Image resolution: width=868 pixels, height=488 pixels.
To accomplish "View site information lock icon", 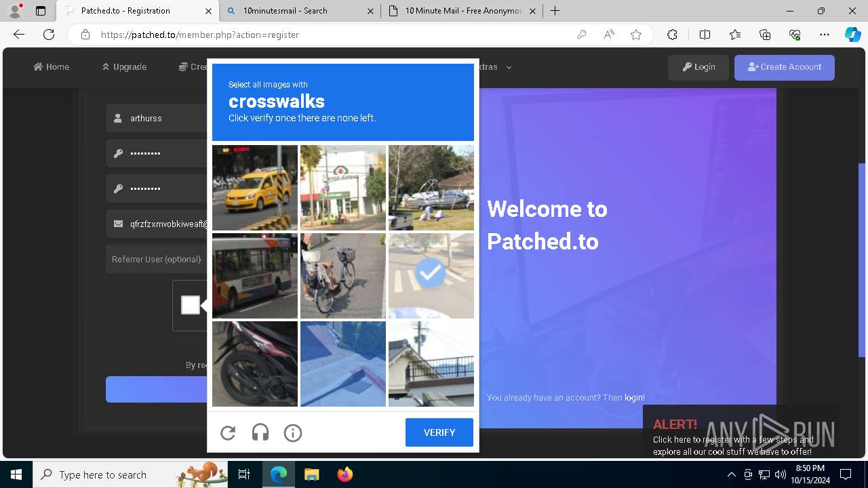I will [x=85, y=35].
